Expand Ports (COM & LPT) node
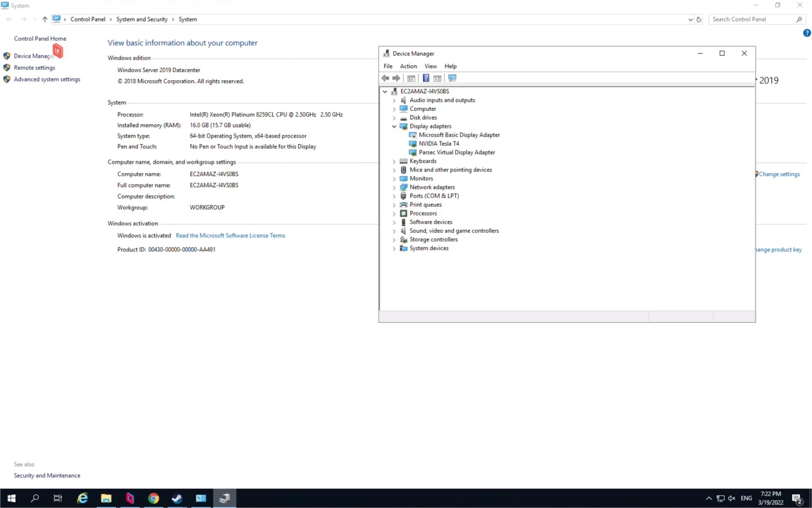Screen dimensions: 812x508 point(394,196)
